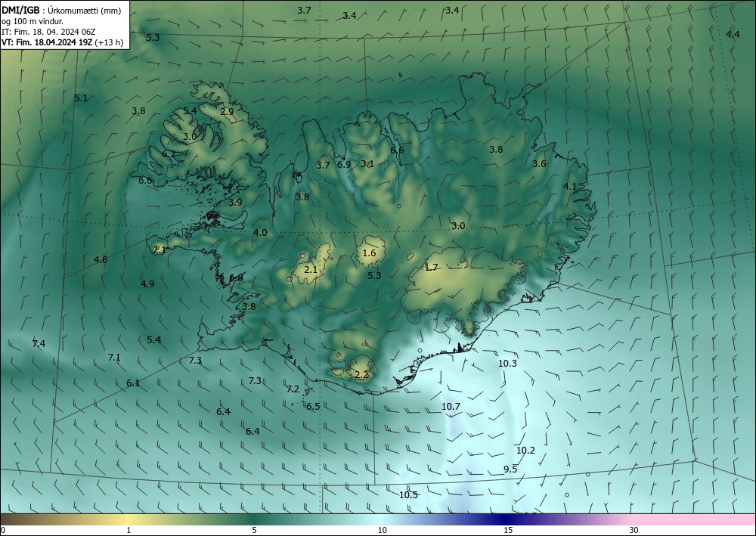This screenshot has width=756, height=536.
Task: Click the value 7.1 southwest of Reykjanes
Action: pyautogui.click(x=114, y=357)
